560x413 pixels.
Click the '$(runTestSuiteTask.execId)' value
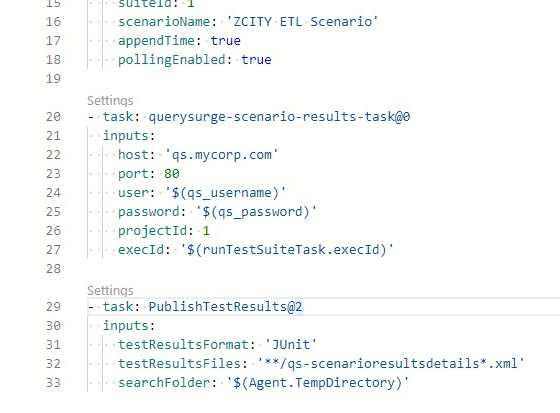pos(287,250)
